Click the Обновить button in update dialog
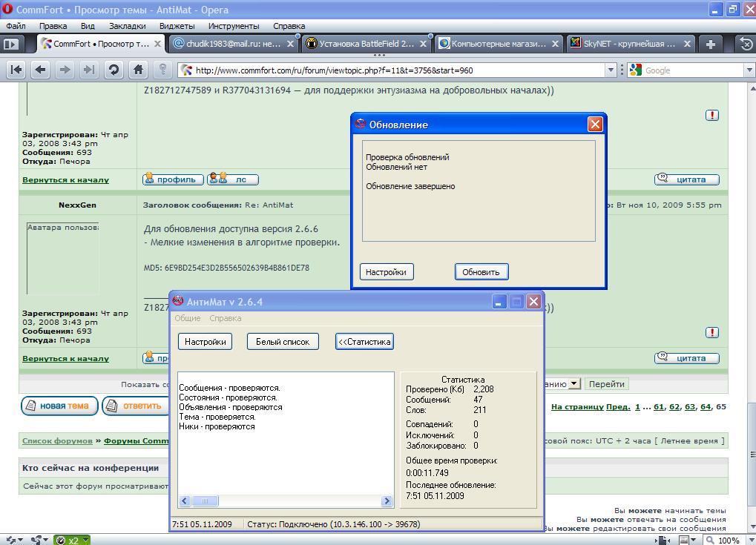This screenshot has height=545, width=756. click(x=481, y=272)
